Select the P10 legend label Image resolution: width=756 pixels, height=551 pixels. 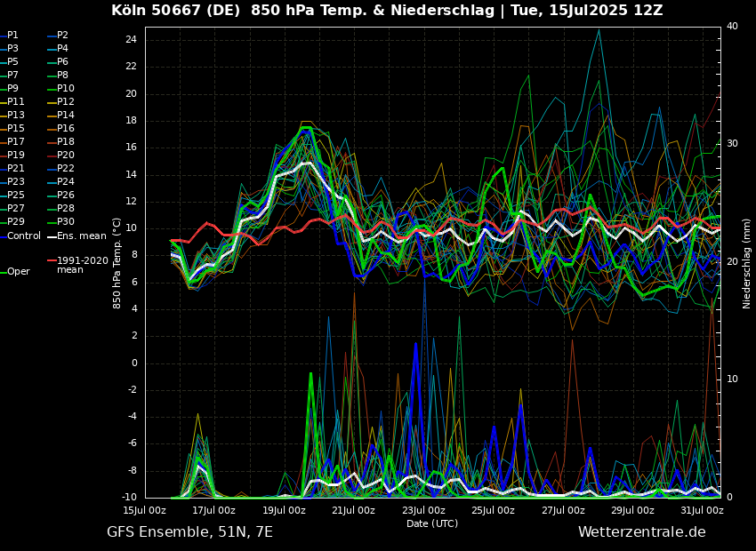coord(66,89)
